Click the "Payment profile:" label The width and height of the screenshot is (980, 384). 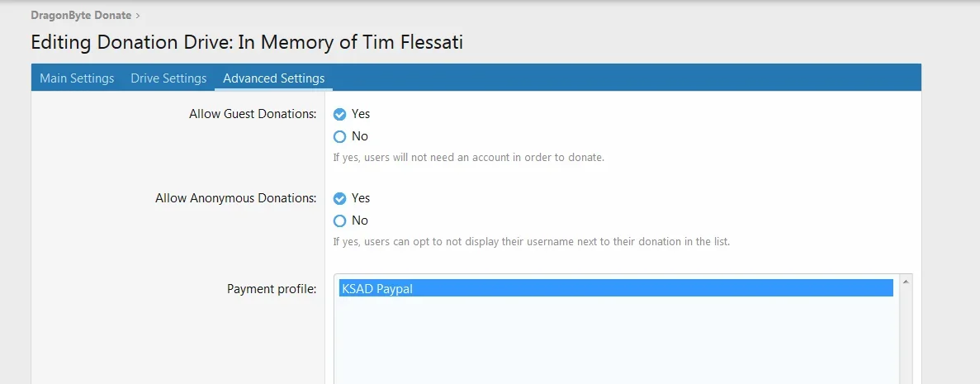click(272, 289)
